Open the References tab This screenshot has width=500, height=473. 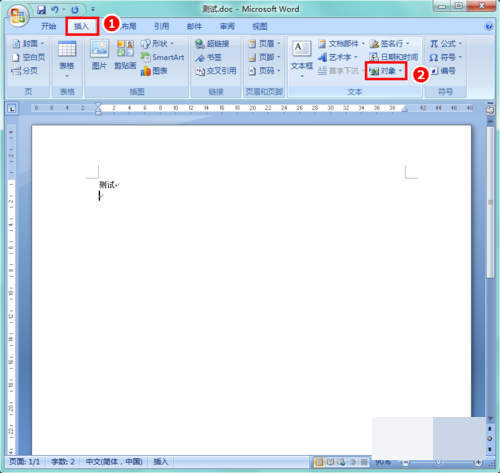click(161, 26)
